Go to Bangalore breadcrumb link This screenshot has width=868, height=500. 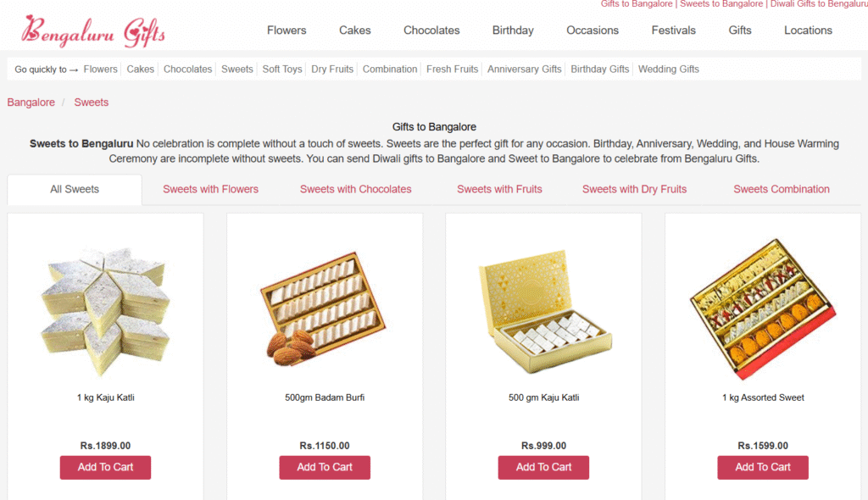pos(31,103)
